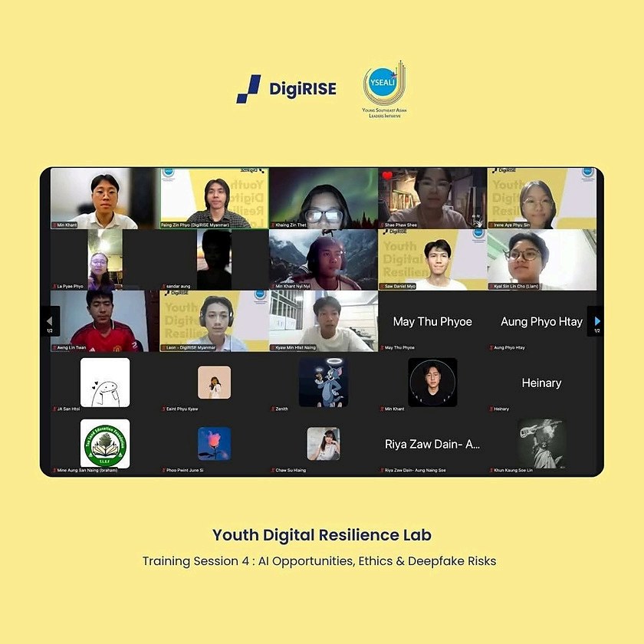Click the large Heinary name
The image size is (644, 644).
pos(542,383)
